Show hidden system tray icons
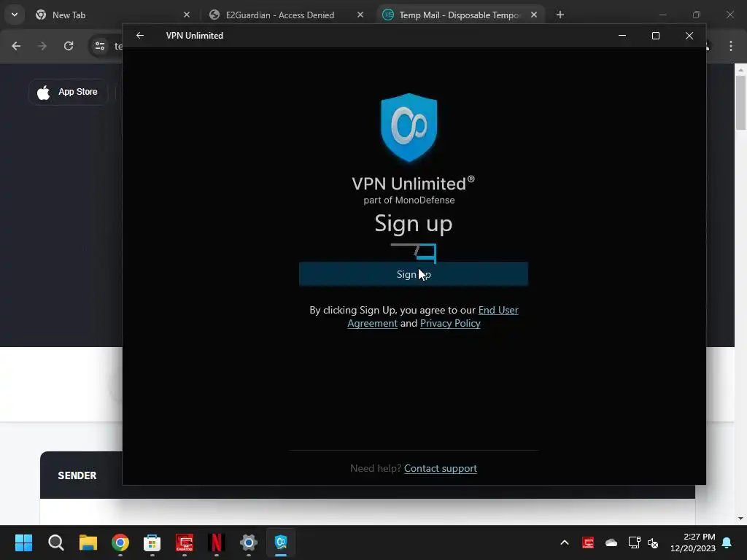Image resolution: width=747 pixels, height=560 pixels. (x=565, y=542)
